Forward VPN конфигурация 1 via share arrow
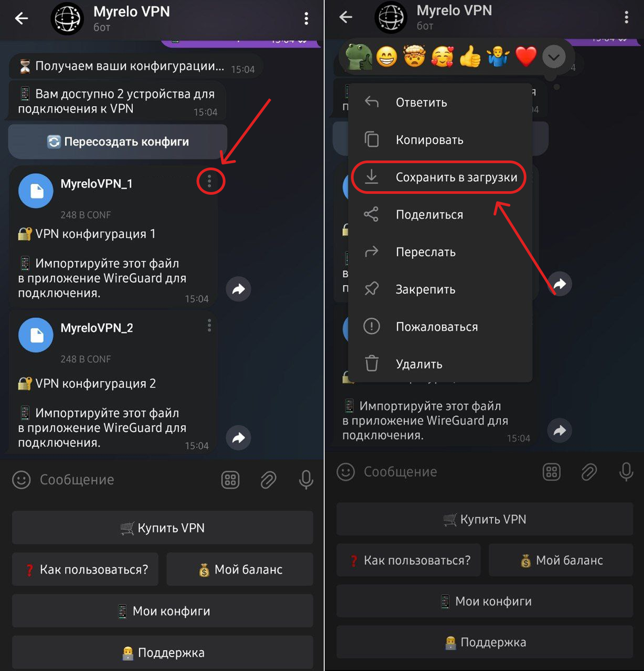 pyautogui.click(x=239, y=289)
